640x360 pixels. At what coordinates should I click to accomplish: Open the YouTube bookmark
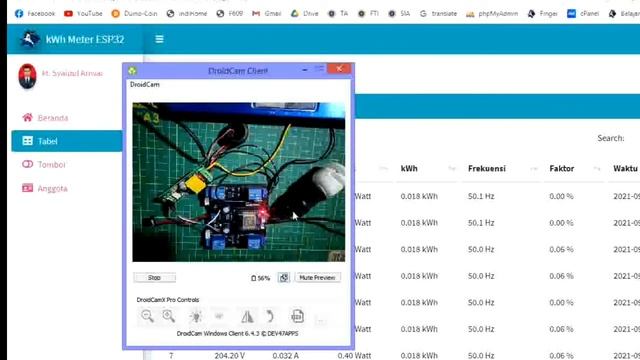pos(83,13)
